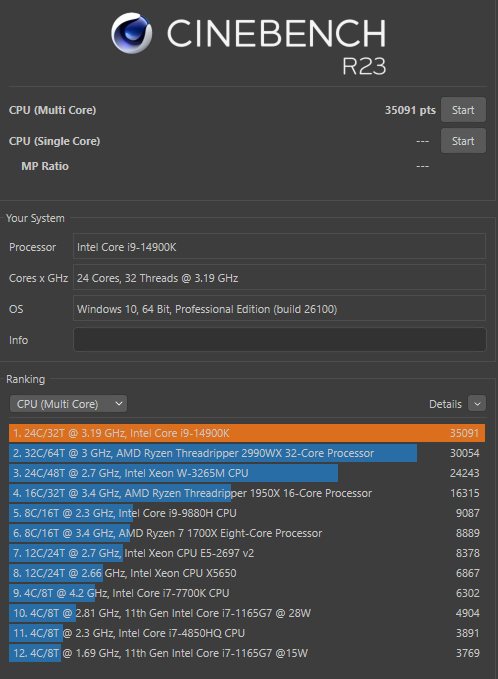Screen dimensions: 498x679
Task: Select ranking row Threadripper 1950X
Action: (247, 493)
